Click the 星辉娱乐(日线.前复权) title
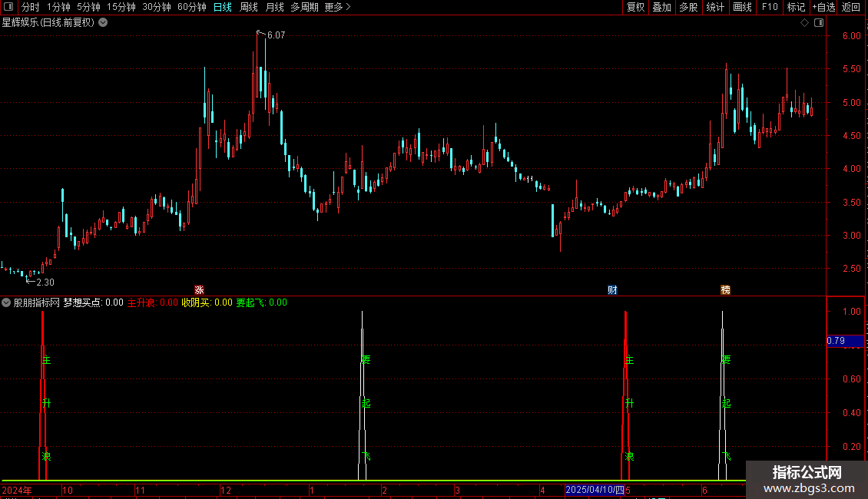 pos(48,23)
